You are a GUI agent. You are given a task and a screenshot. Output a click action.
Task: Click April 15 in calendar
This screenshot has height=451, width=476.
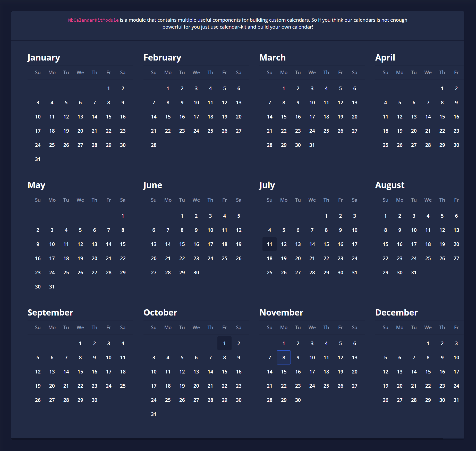[x=442, y=116]
